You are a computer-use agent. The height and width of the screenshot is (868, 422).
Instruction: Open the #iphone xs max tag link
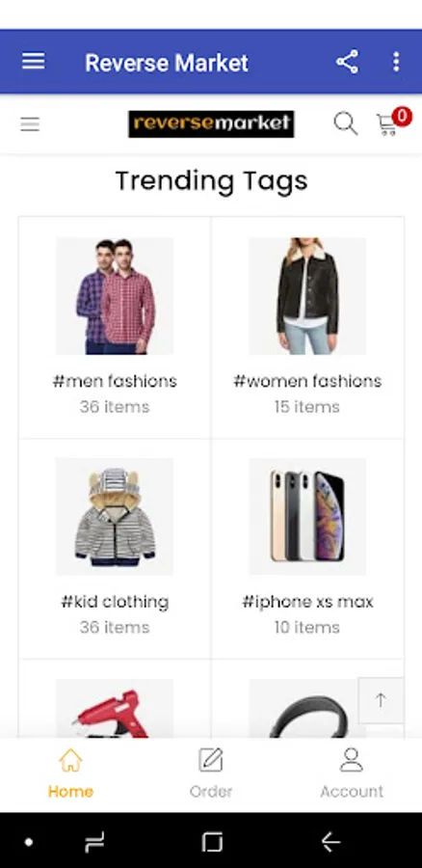[x=307, y=602]
